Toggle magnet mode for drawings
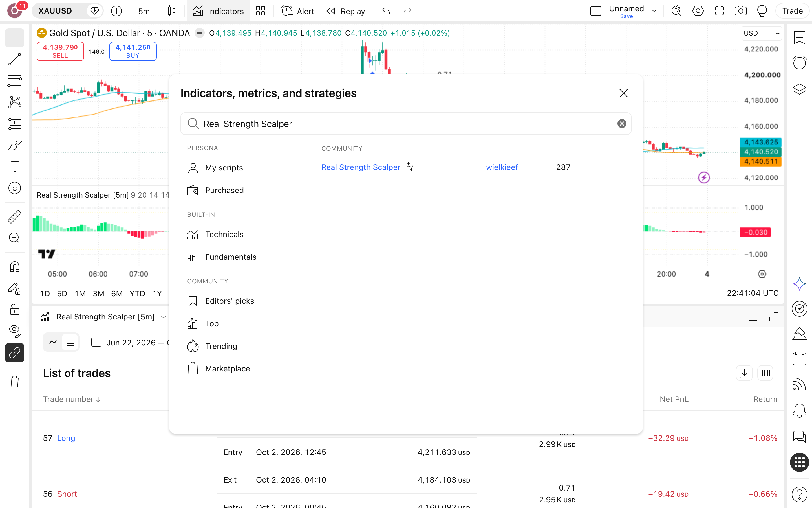This screenshot has width=812, height=508. (x=14, y=267)
